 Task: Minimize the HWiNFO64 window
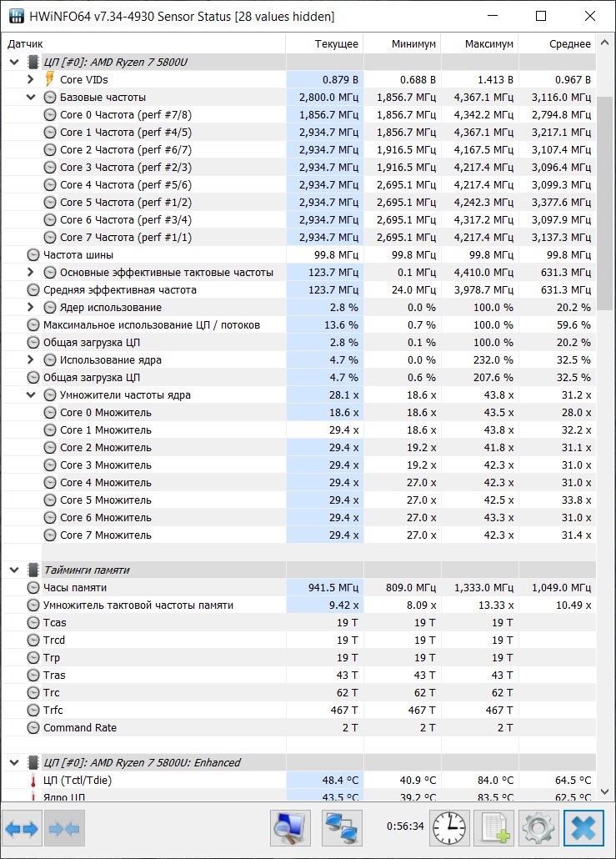493,16
